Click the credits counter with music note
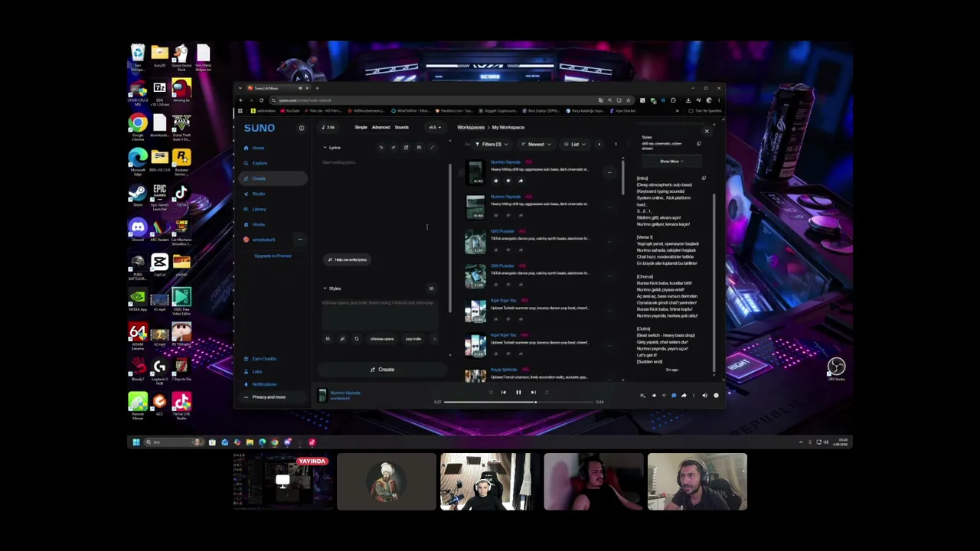The width and height of the screenshot is (980, 551). click(x=328, y=127)
